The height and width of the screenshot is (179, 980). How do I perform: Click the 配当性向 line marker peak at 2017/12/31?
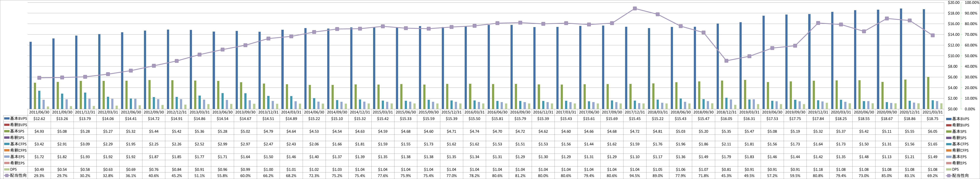tap(635, 8)
